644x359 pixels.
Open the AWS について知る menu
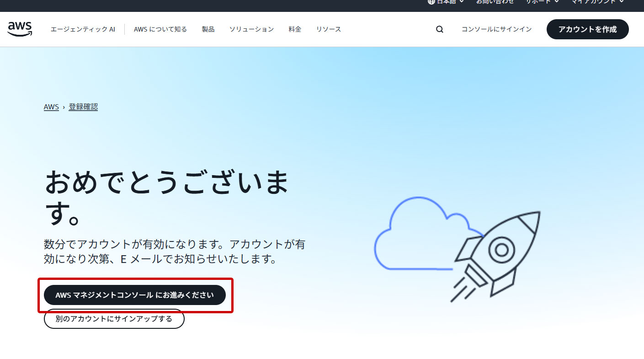point(160,29)
